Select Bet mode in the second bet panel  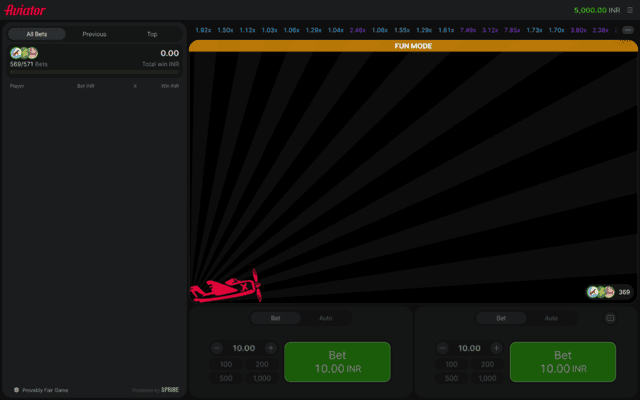coord(501,318)
